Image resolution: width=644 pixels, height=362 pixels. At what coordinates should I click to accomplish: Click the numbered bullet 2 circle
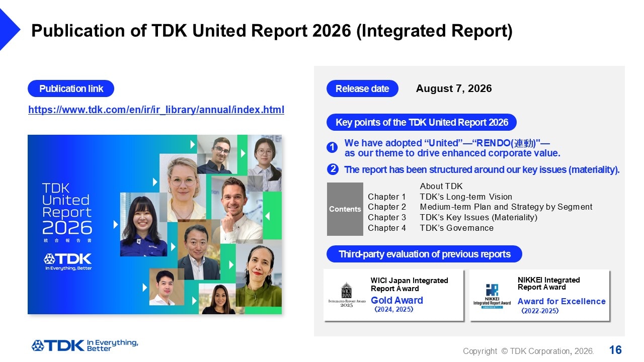point(332,169)
